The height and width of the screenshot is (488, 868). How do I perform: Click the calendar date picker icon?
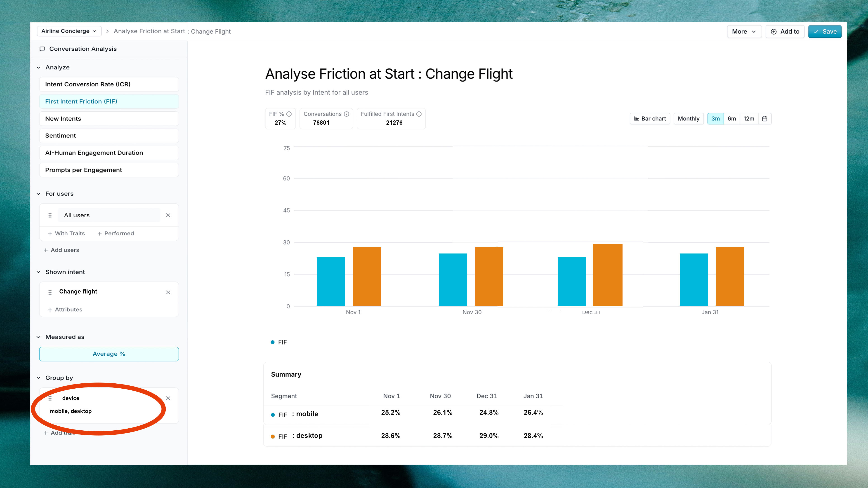coord(764,119)
